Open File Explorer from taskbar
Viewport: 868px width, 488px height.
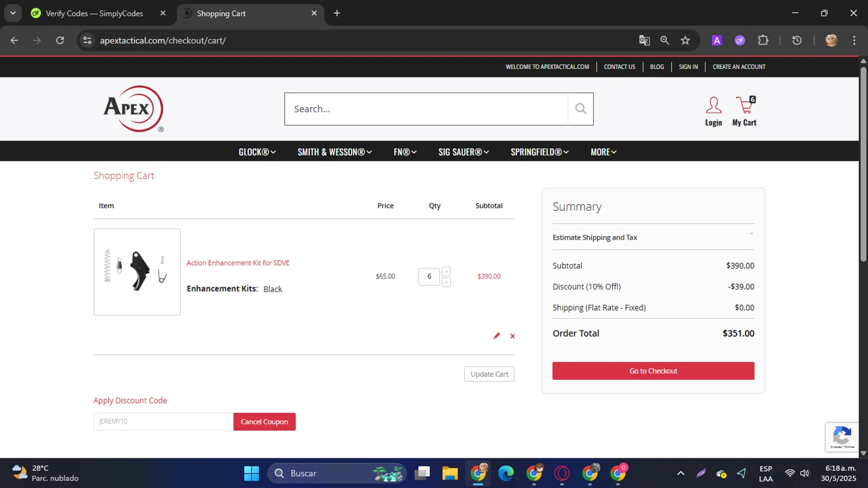point(450,474)
